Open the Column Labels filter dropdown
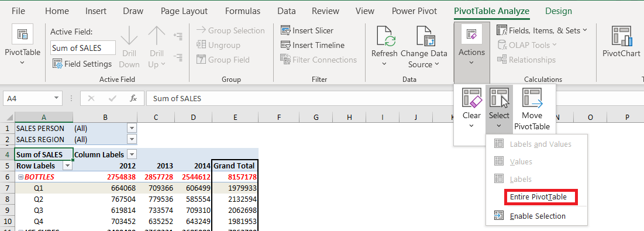644x231 pixels. pyautogui.click(x=132, y=155)
